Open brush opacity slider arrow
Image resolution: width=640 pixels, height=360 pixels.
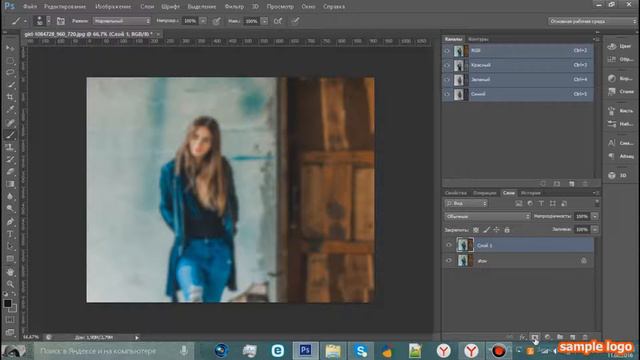(203, 21)
